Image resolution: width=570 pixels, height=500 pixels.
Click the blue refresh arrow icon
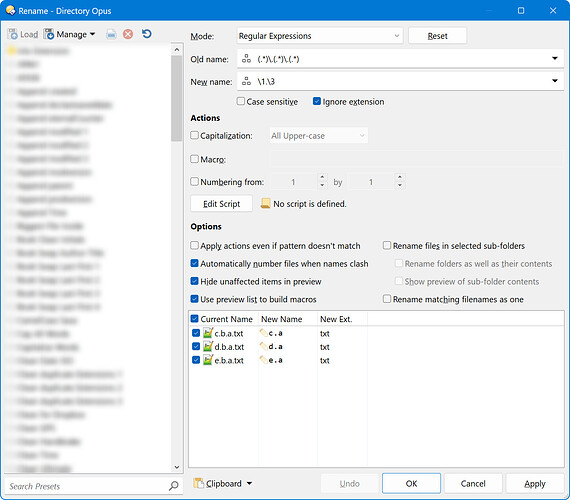click(x=146, y=34)
